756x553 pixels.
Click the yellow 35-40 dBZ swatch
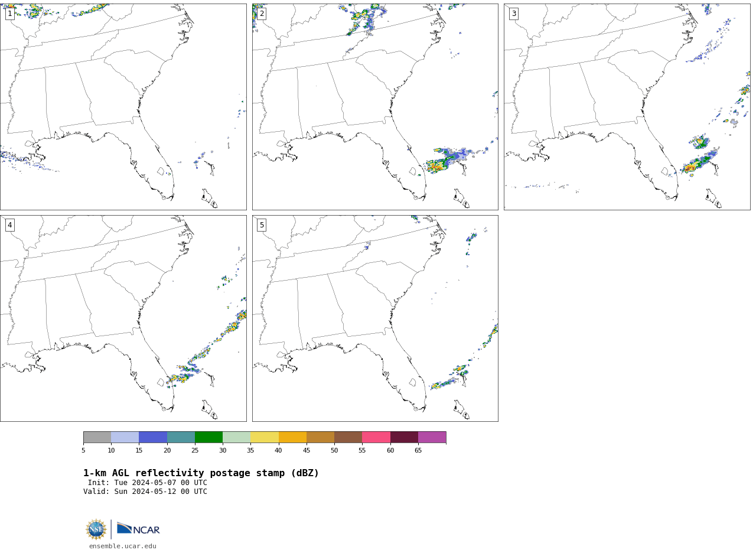[265, 437]
